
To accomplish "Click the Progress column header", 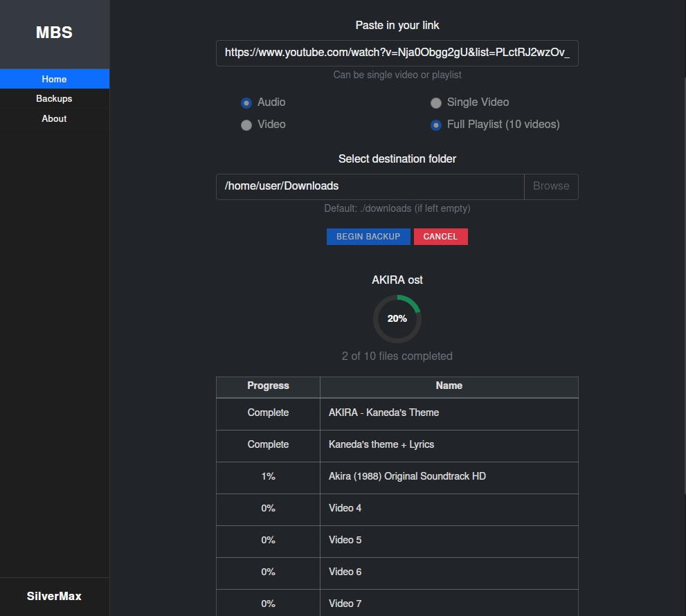I will click(x=268, y=386).
